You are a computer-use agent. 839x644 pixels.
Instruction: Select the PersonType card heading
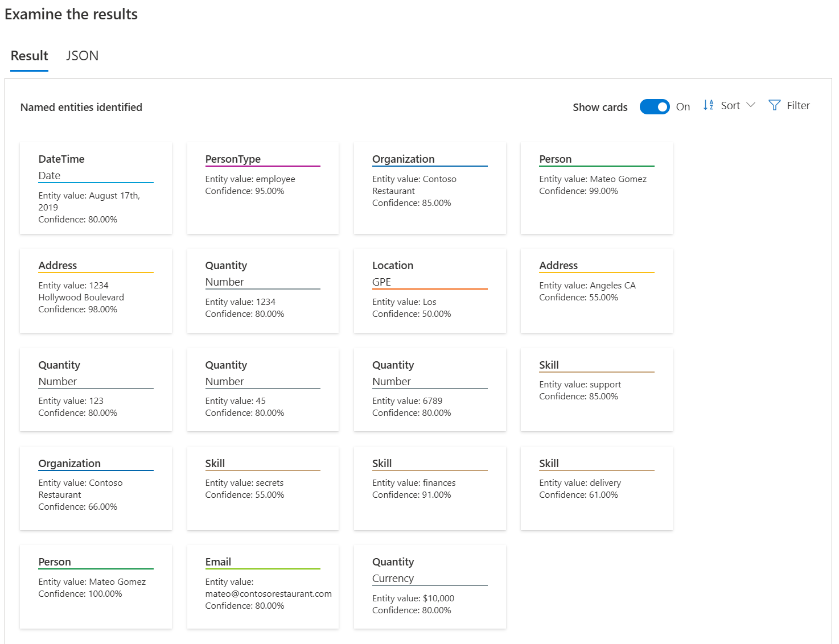tap(233, 159)
